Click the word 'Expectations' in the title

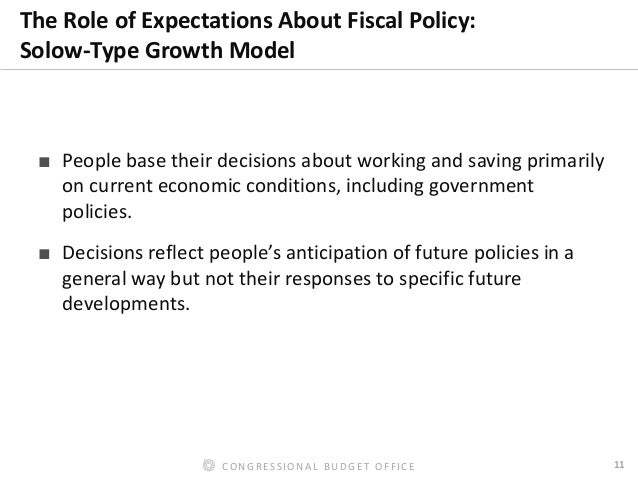pyautogui.click(x=207, y=21)
